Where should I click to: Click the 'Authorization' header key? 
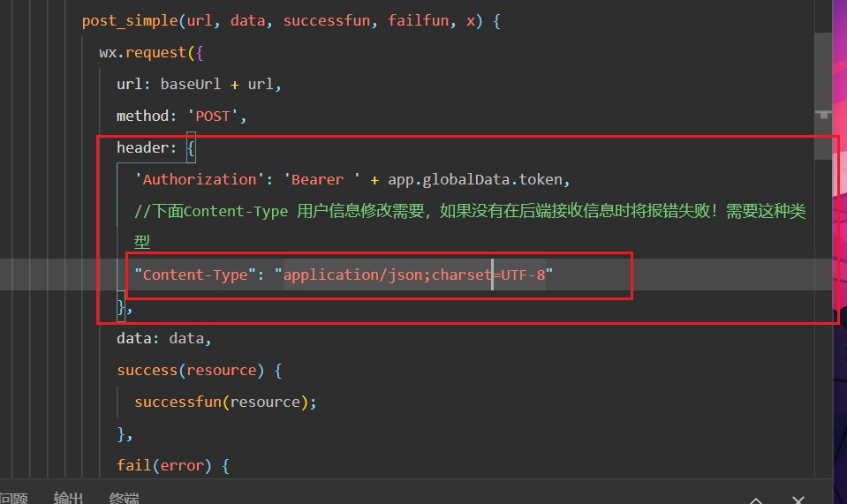coord(200,179)
